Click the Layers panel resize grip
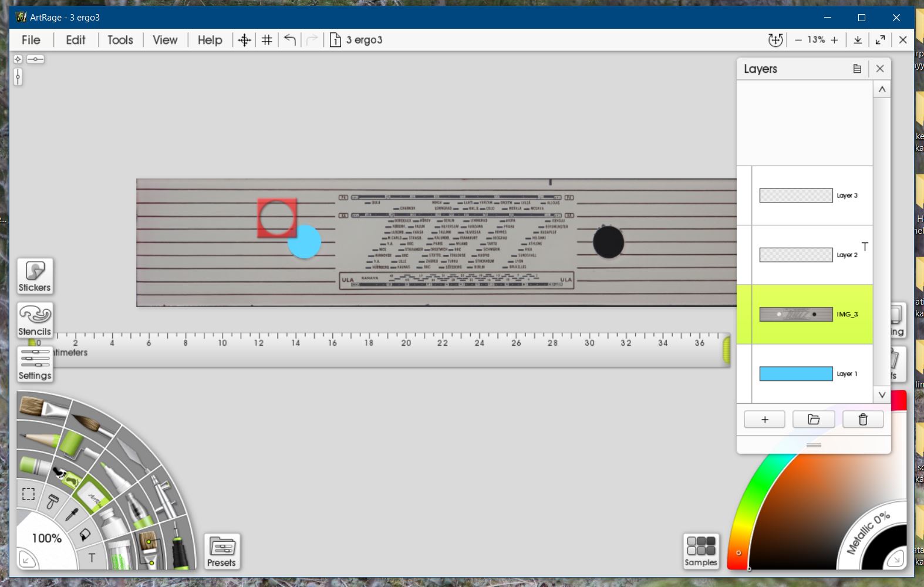This screenshot has width=924, height=587. tap(814, 446)
